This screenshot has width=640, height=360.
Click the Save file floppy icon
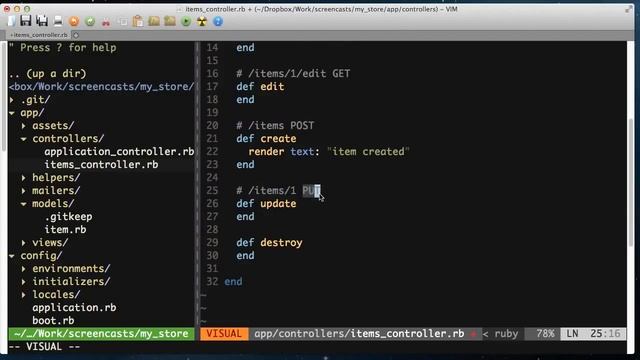click(x=26, y=21)
